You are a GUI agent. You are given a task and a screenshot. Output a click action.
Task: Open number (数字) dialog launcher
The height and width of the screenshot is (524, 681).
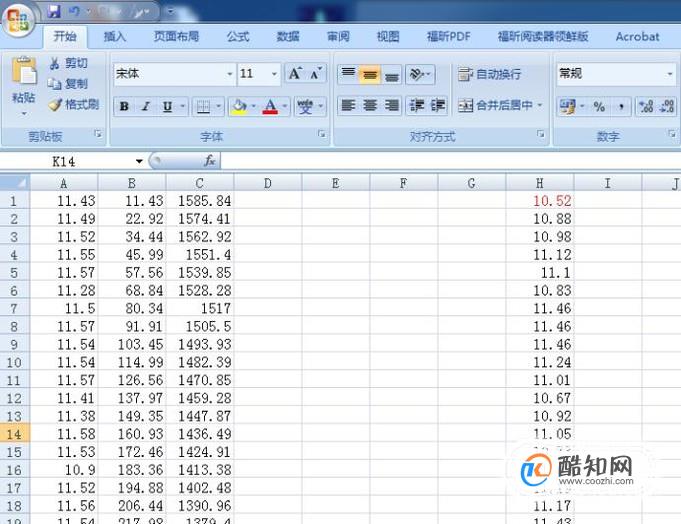[671, 134]
